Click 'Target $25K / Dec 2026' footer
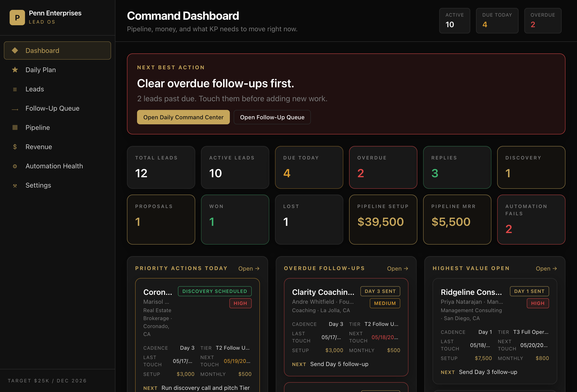 click(47, 381)
